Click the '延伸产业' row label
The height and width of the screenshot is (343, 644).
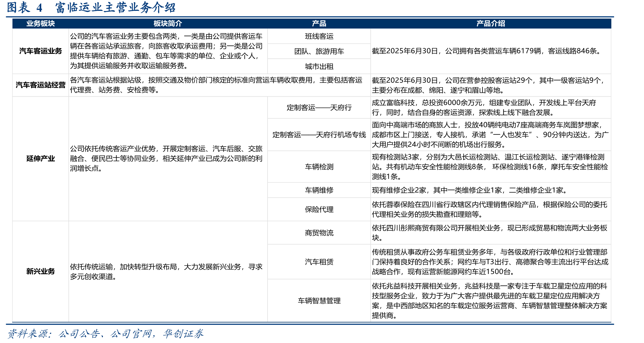(x=41, y=158)
